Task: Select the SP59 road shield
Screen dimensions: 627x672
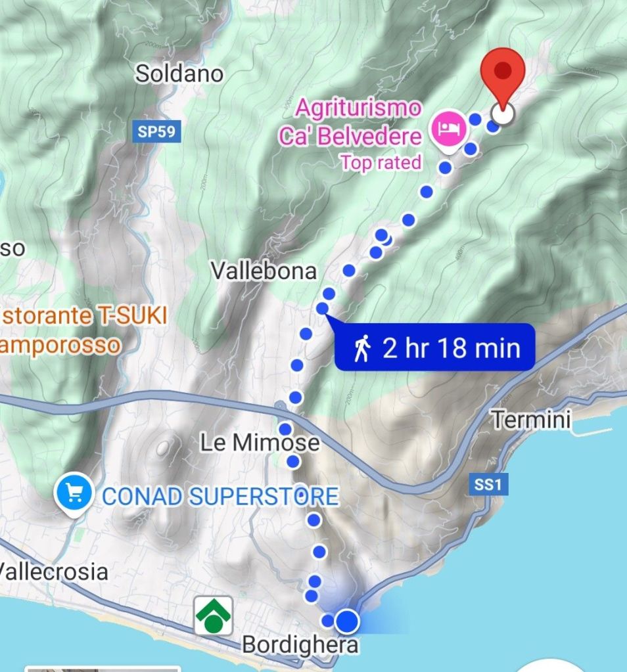Action: coord(156,131)
